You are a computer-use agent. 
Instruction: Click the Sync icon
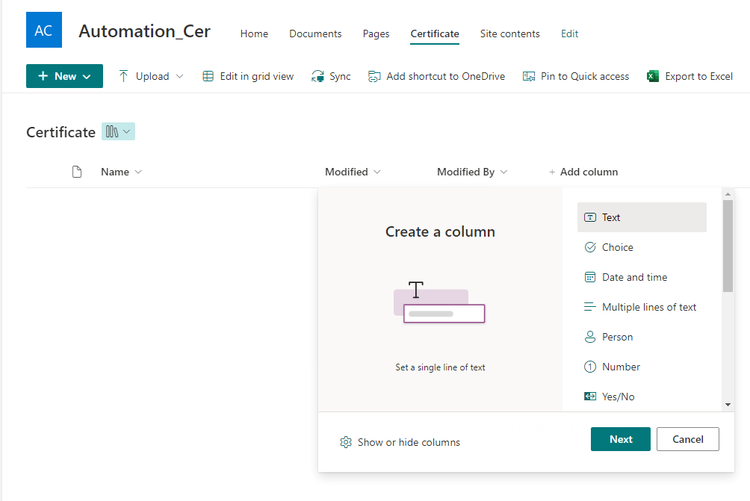pyautogui.click(x=318, y=76)
